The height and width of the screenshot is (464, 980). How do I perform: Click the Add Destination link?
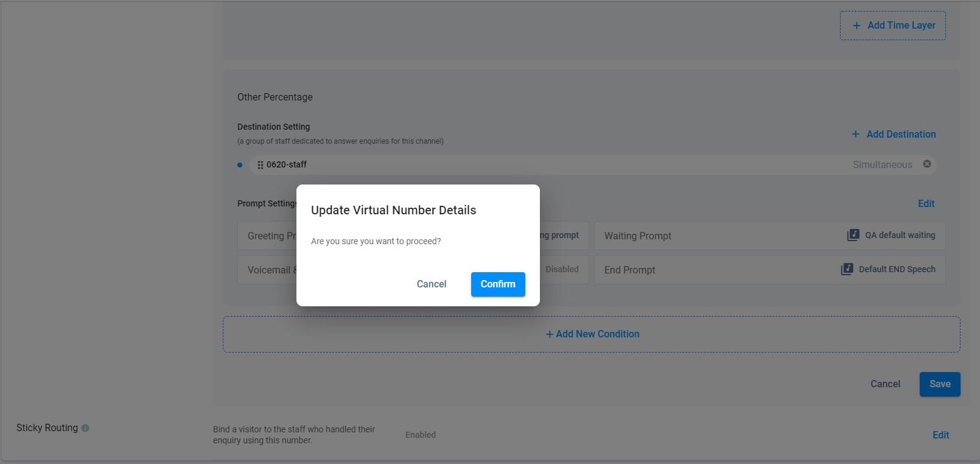point(901,135)
